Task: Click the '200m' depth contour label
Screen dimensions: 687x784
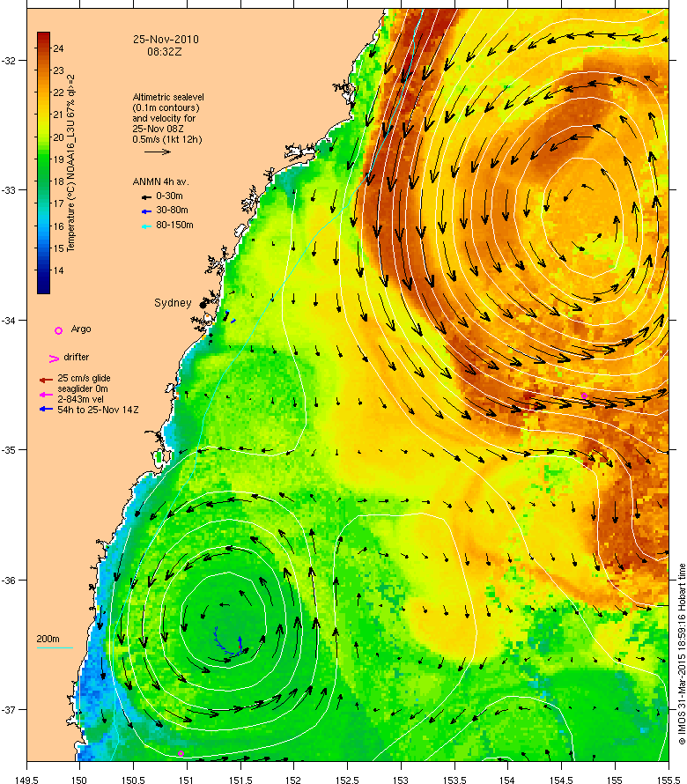Action: pyautogui.click(x=48, y=639)
